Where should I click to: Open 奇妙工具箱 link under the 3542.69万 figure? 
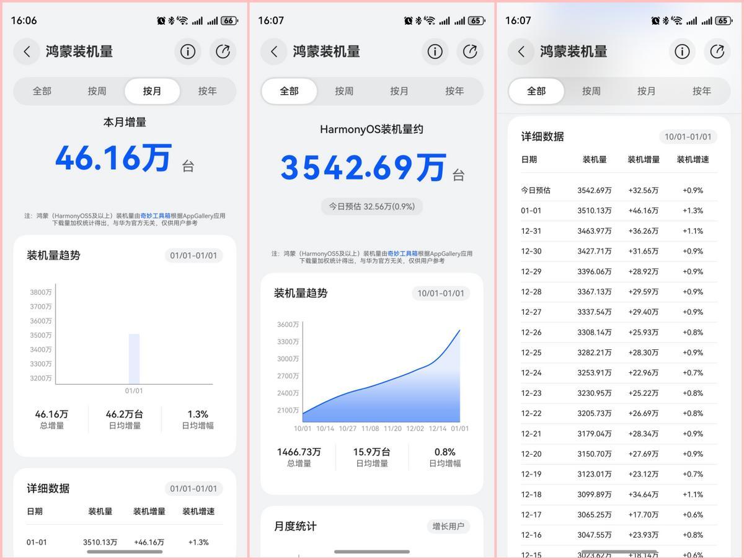tap(402, 253)
